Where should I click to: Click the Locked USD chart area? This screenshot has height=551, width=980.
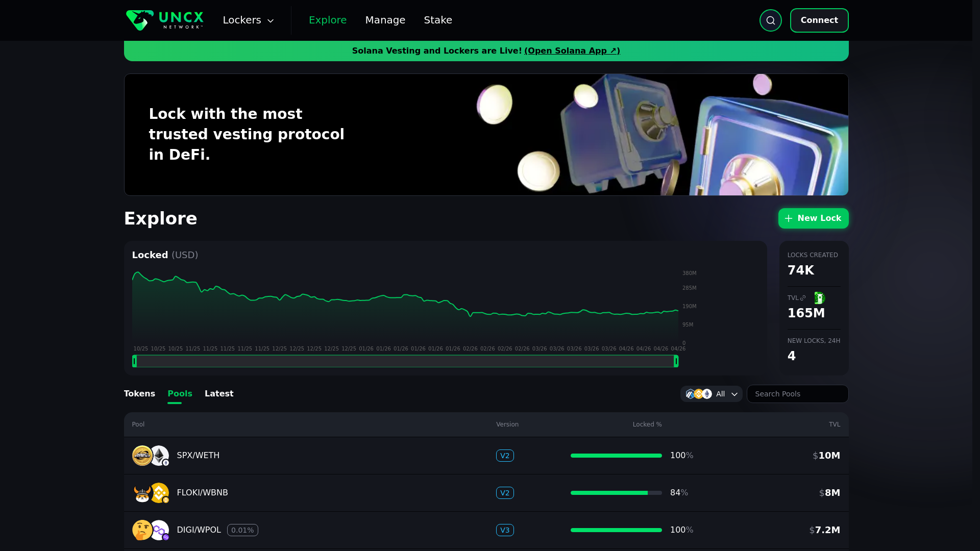point(405,306)
